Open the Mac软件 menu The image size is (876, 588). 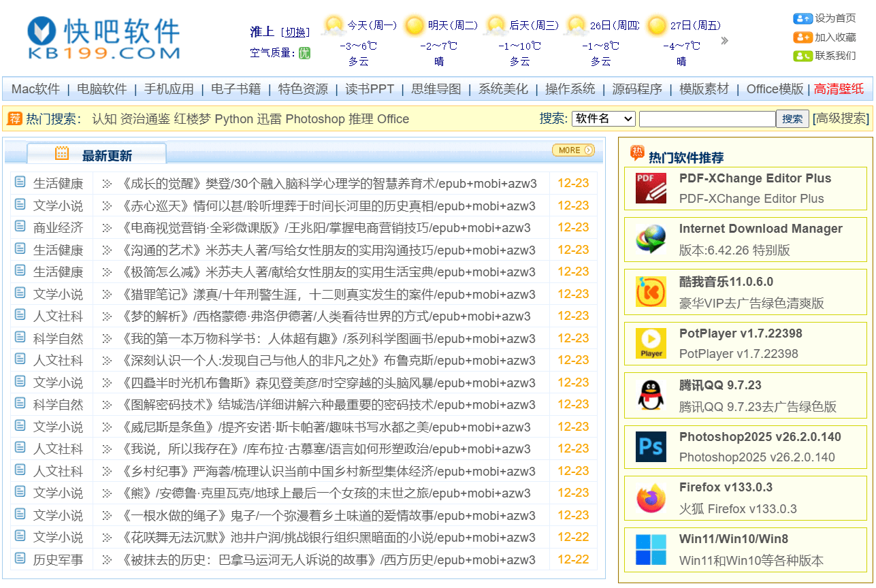click(x=35, y=89)
